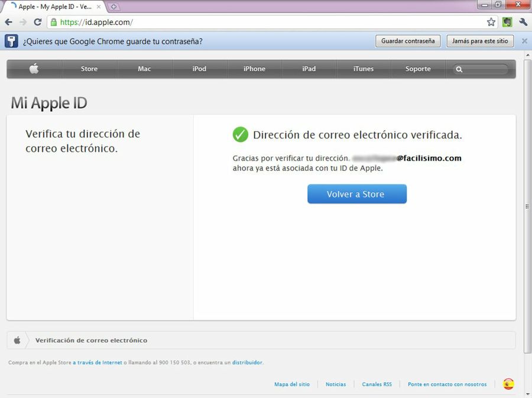532x398 pixels.
Task: Open search via the magnifier icon
Action: 459,69
